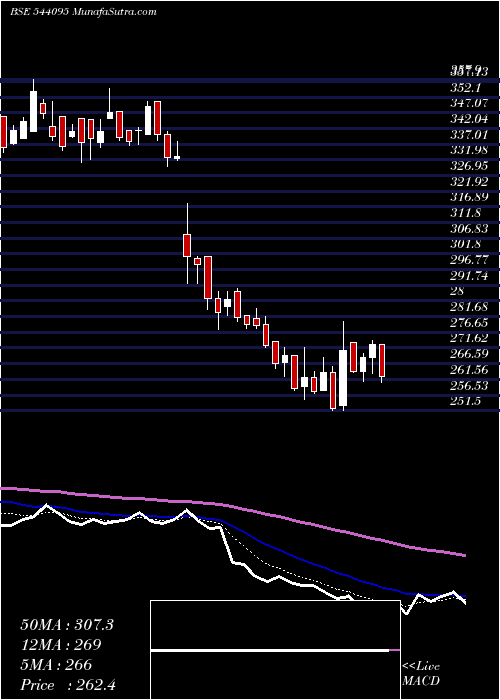Click the 291.74 price axis label
This screenshot has height=700, width=500.
point(469,276)
